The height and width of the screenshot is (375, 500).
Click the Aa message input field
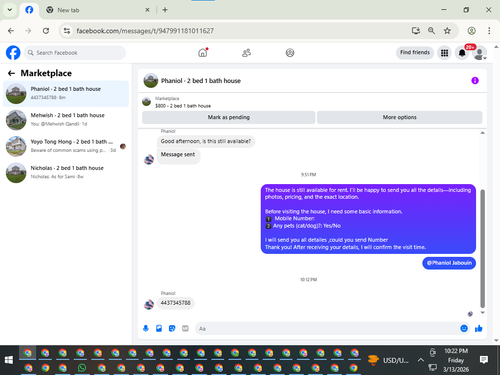[x=327, y=329]
